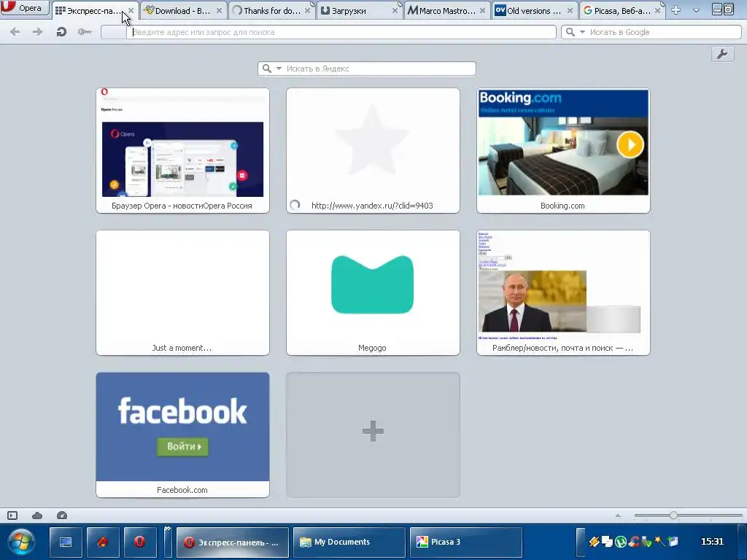This screenshot has width=747, height=560.
Task: Open the Opera main menu button
Action: click(x=24, y=7)
